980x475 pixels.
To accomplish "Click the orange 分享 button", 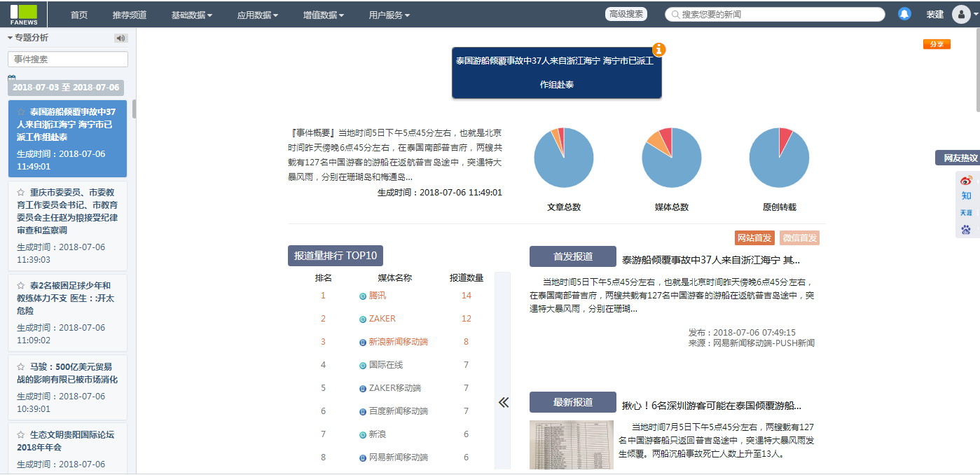I will pyautogui.click(x=937, y=44).
